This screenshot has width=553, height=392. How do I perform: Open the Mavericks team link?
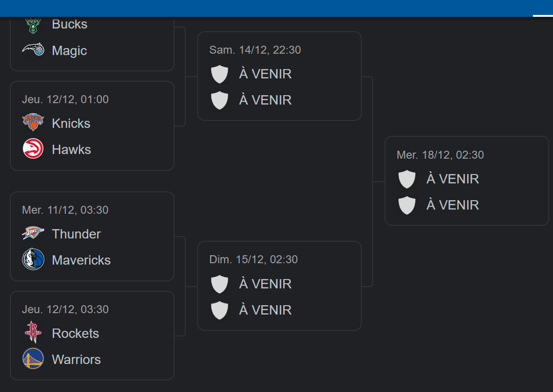81,260
